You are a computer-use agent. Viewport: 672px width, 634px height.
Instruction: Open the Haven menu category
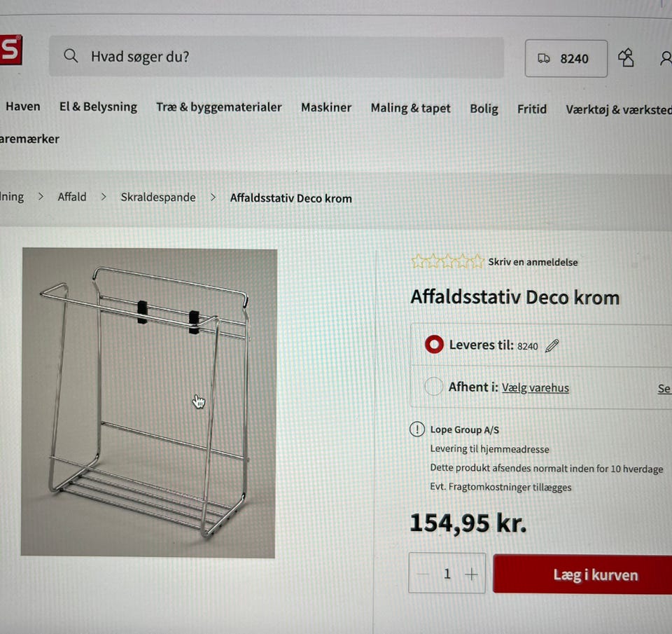22,106
